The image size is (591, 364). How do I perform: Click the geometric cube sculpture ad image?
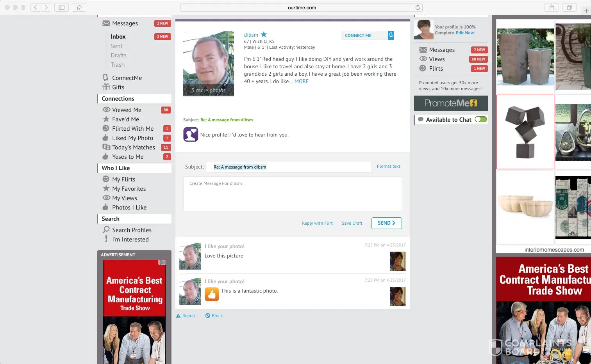[x=525, y=132]
